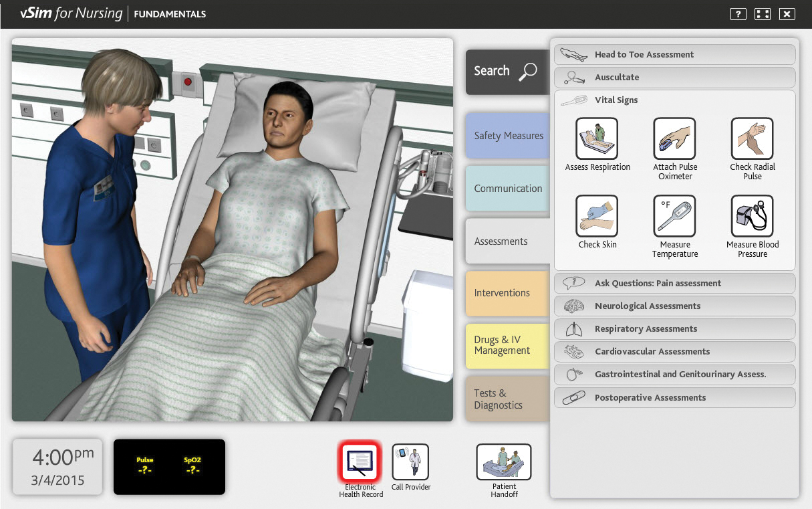Image resolution: width=812 pixels, height=509 pixels.
Task: Switch to the Interventions tab
Action: (502, 293)
